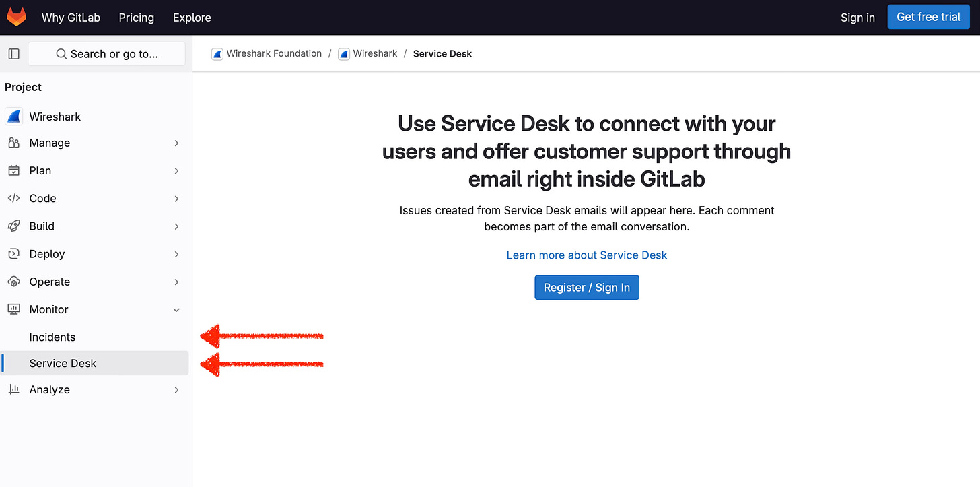The image size is (980, 487).
Task: Open the Code menu label
Action: pos(42,198)
